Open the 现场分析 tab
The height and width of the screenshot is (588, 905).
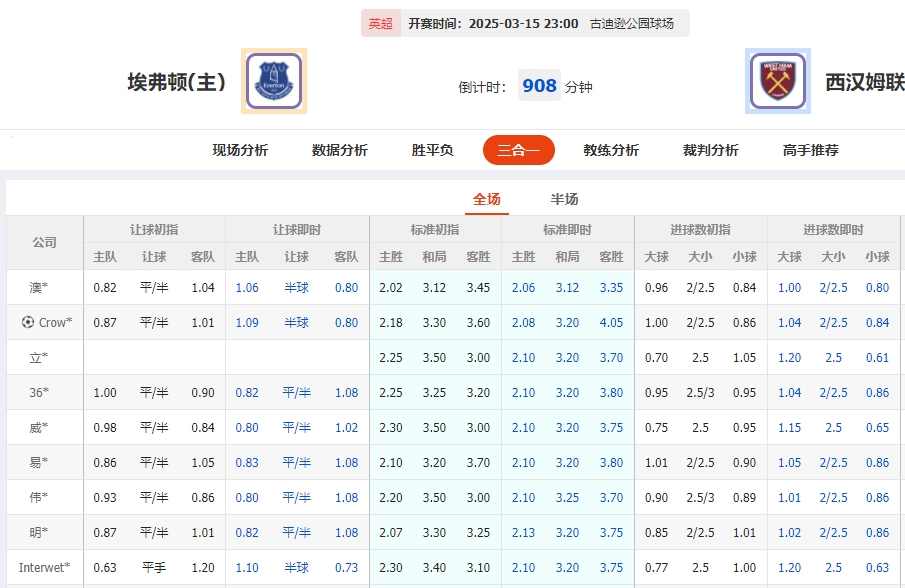click(240, 150)
